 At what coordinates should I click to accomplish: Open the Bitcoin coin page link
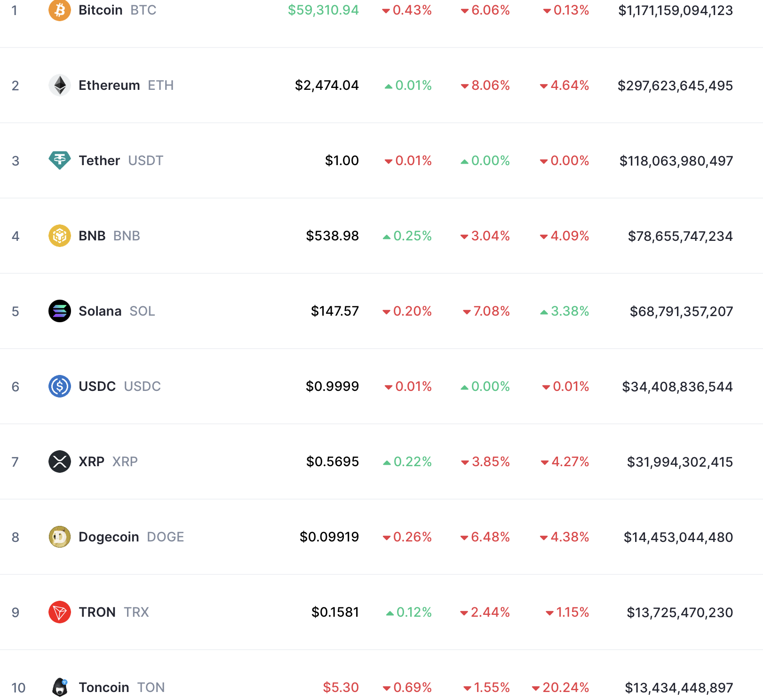100,10
